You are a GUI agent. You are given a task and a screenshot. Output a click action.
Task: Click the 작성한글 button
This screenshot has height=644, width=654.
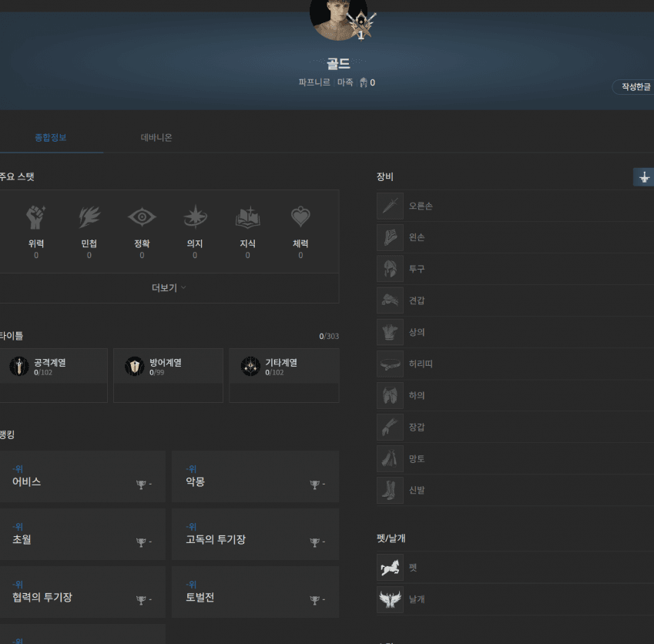click(634, 87)
